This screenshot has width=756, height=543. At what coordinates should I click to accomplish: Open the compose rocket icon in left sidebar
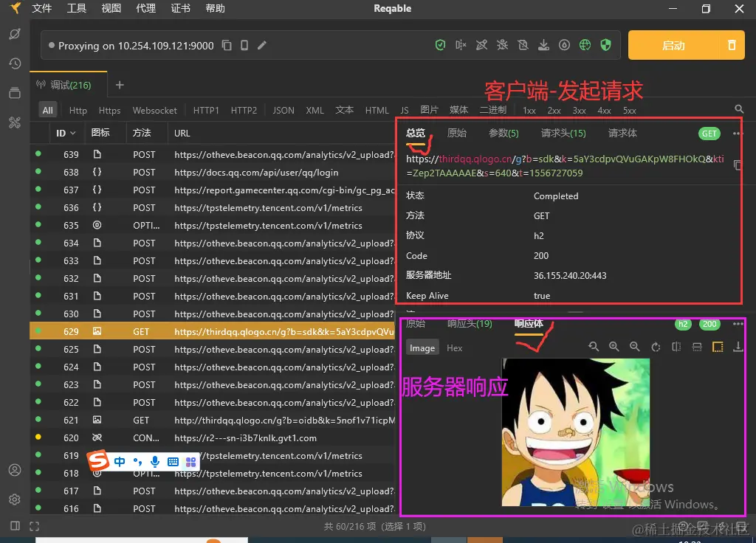(15, 34)
